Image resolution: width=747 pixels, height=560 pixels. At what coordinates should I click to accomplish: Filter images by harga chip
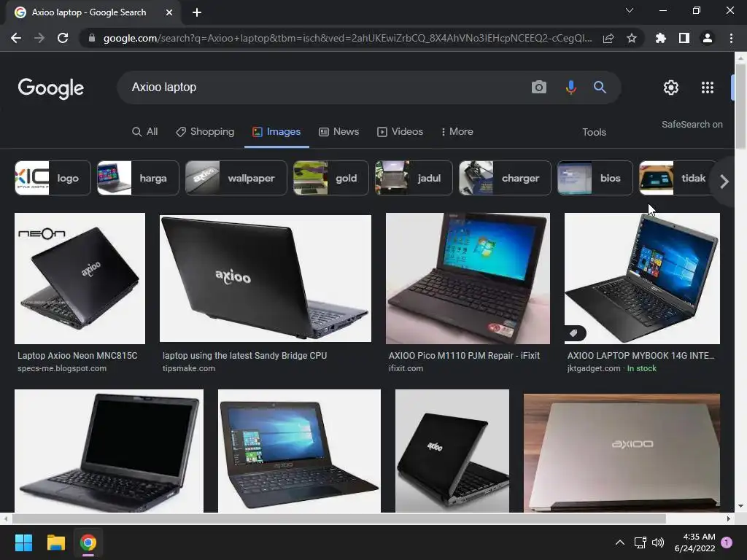(x=138, y=178)
